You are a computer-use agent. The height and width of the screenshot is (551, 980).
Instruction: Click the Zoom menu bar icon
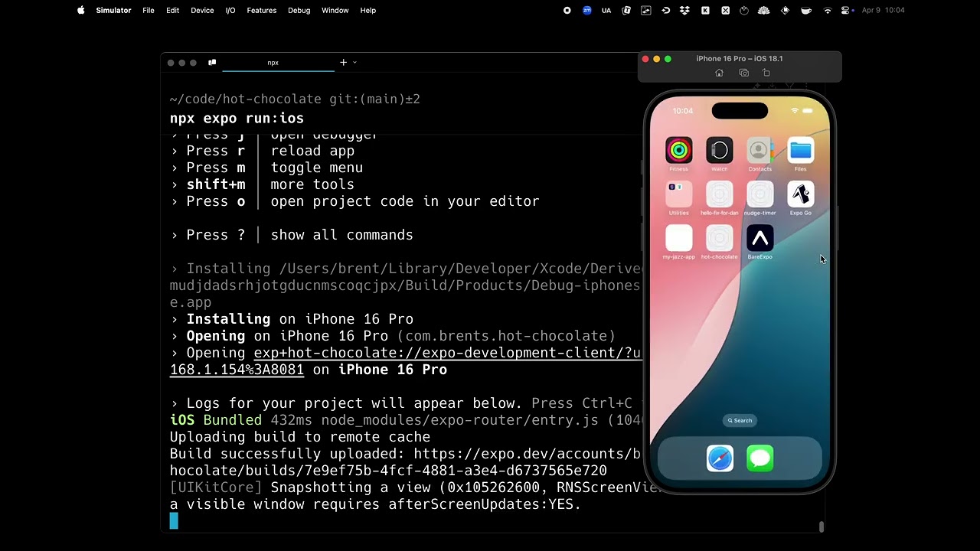point(586,10)
